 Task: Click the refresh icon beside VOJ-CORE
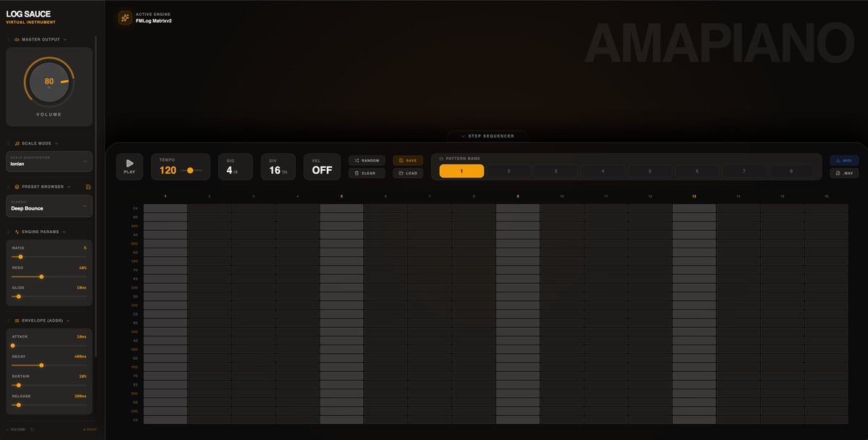(x=32, y=429)
